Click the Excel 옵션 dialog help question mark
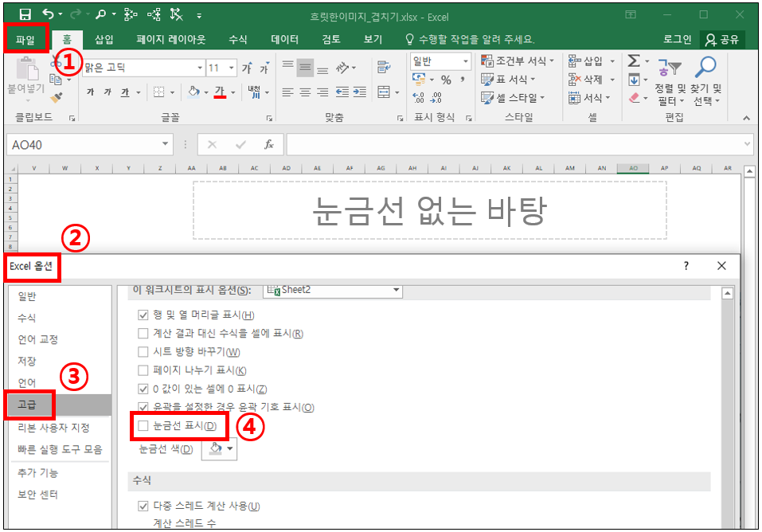Image resolution: width=762 pixels, height=532 pixels. 686,266
